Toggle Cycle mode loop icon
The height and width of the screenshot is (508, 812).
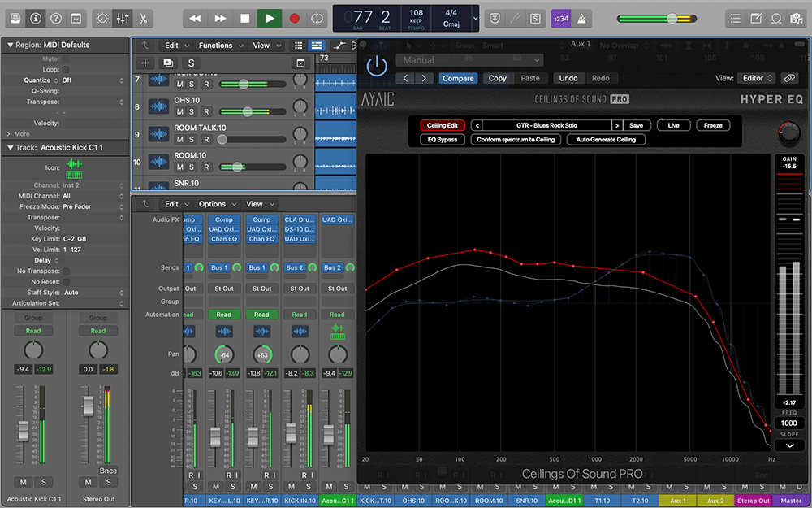317,19
